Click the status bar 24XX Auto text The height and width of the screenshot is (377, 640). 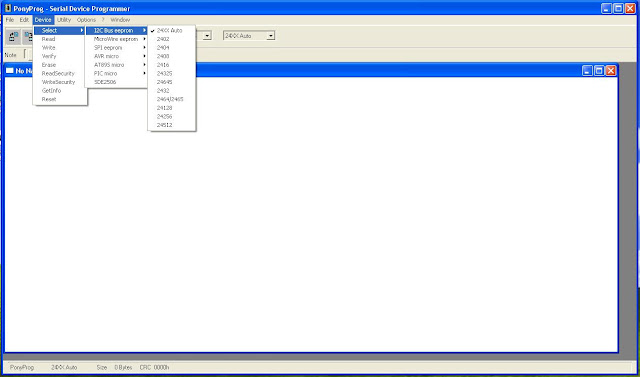tap(64, 367)
